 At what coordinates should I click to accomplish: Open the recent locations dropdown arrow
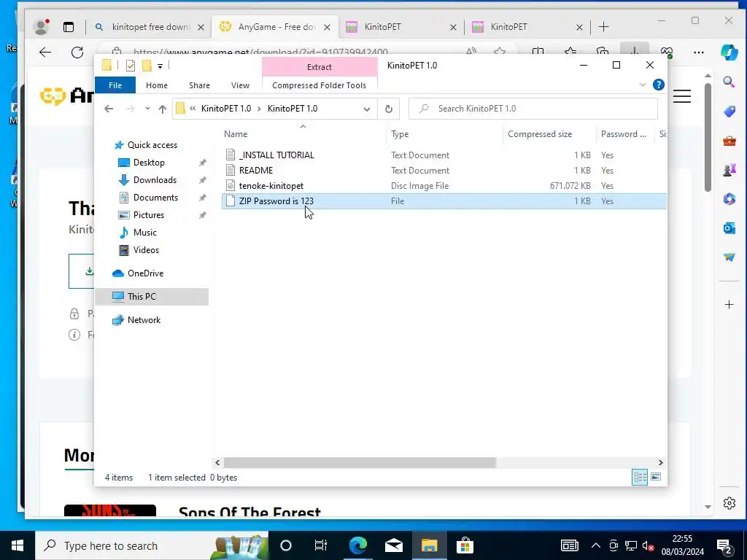tap(147, 109)
